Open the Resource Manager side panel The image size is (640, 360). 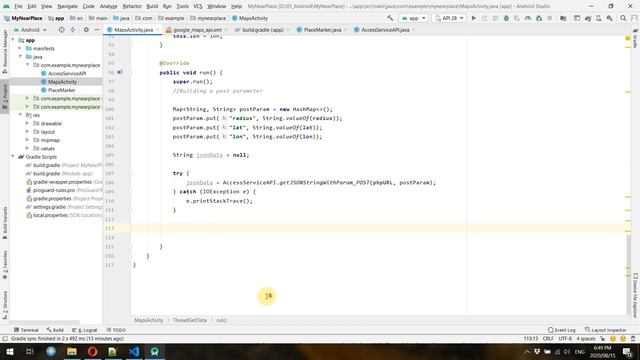click(5, 51)
